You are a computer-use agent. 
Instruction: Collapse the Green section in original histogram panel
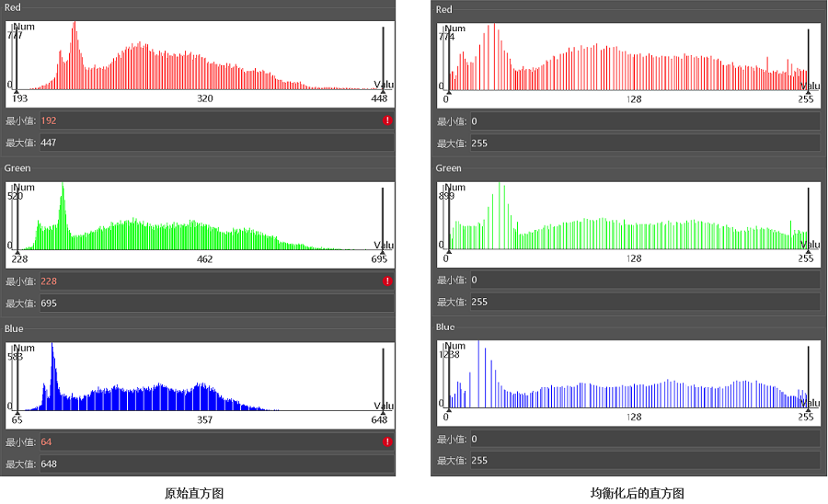(17, 168)
